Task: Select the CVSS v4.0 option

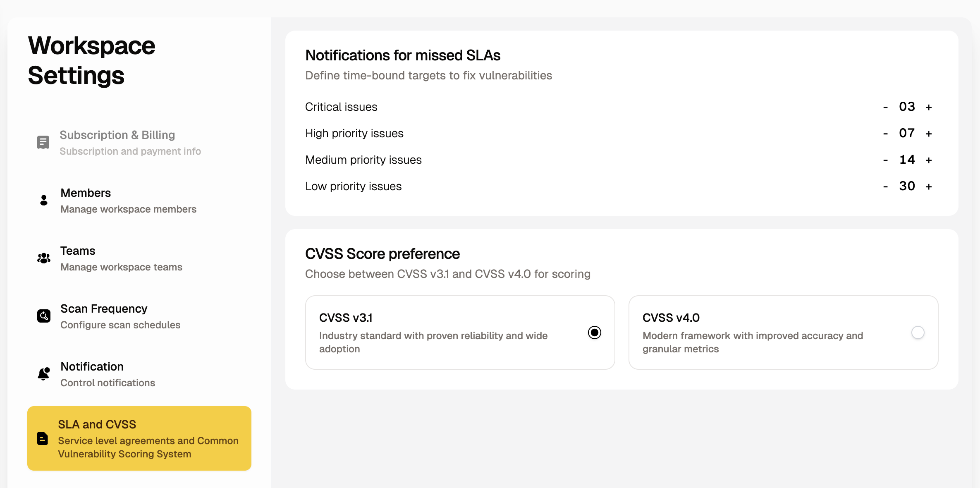Action: click(918, 332)
